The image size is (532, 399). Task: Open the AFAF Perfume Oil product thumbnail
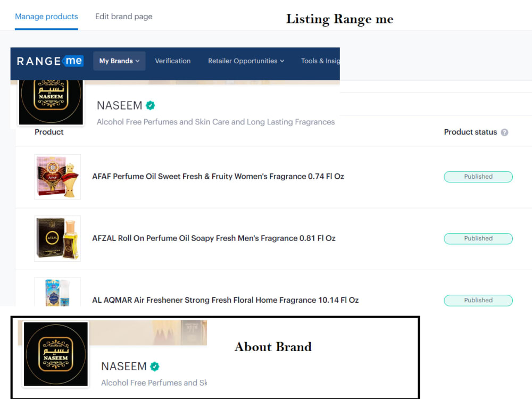tap(57, 177)
